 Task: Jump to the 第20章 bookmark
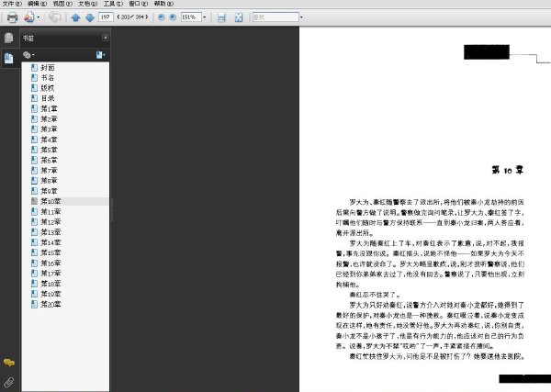[51, 304]
